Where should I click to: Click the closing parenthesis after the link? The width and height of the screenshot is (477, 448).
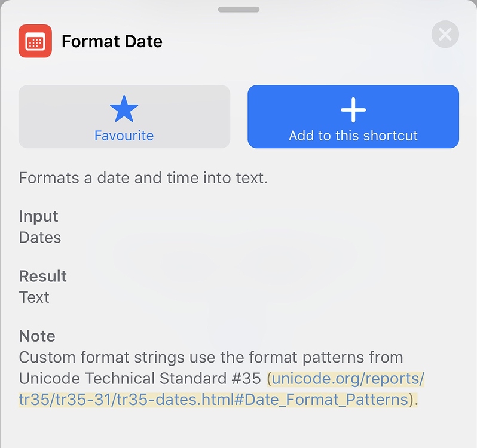click(411, 400)
